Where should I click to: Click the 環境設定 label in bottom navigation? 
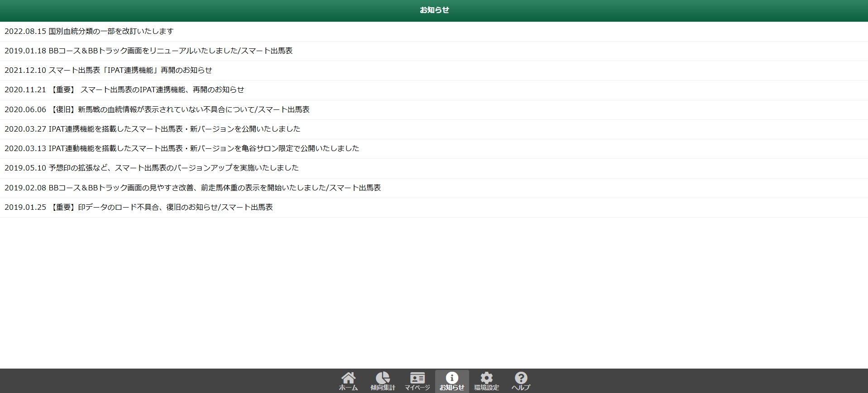[486, 388]
